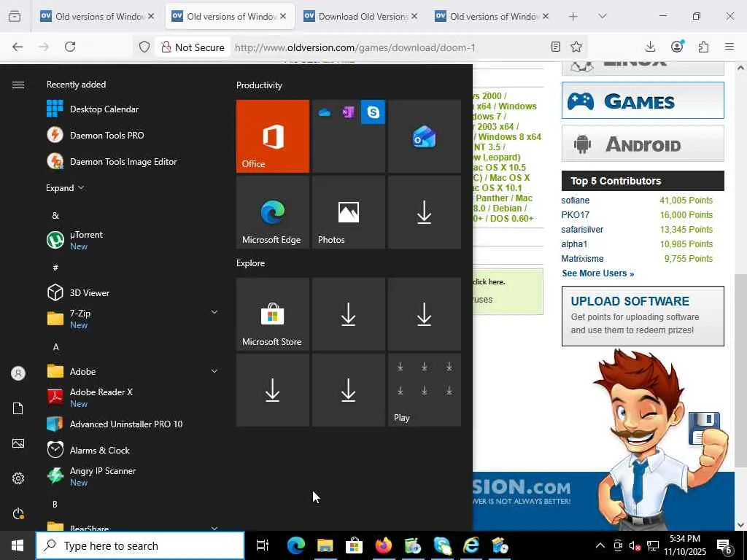
Task: Open Pictures from Start sidebar
Action: click(18, 443)
